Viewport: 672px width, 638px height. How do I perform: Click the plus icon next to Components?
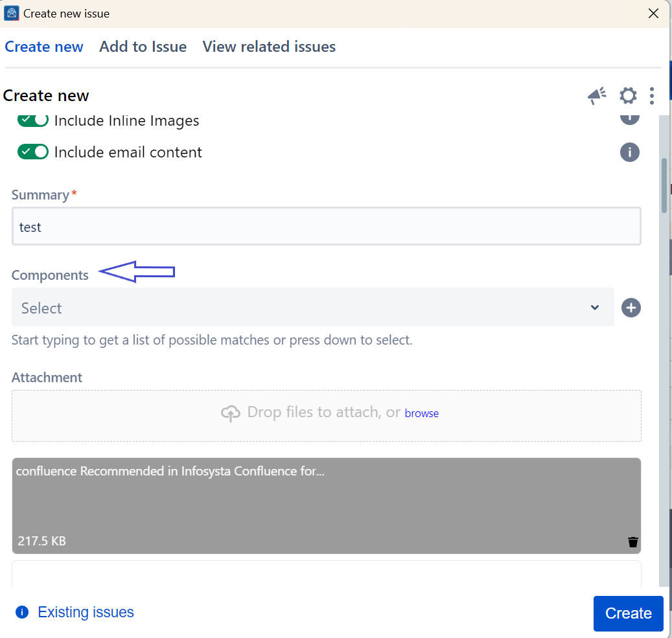pyautogui.click(x=631, y=308)
